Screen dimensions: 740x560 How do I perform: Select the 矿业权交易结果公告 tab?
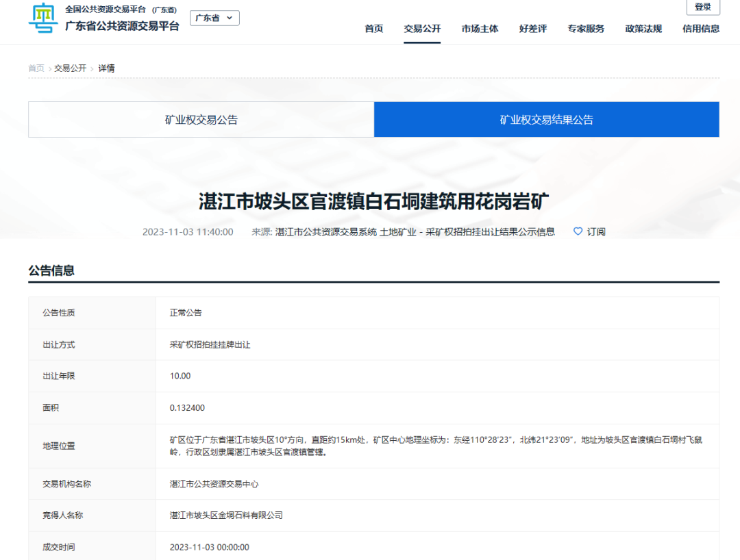(546, 120)
